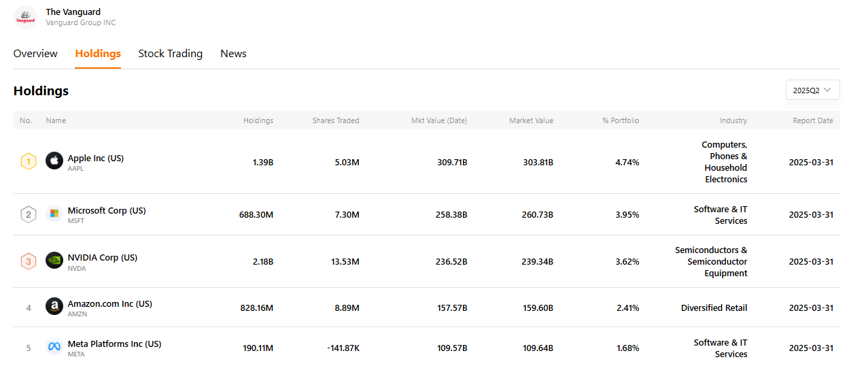868x366 pixels.
Task: Click The Vanguard title text
Action: 73,12
